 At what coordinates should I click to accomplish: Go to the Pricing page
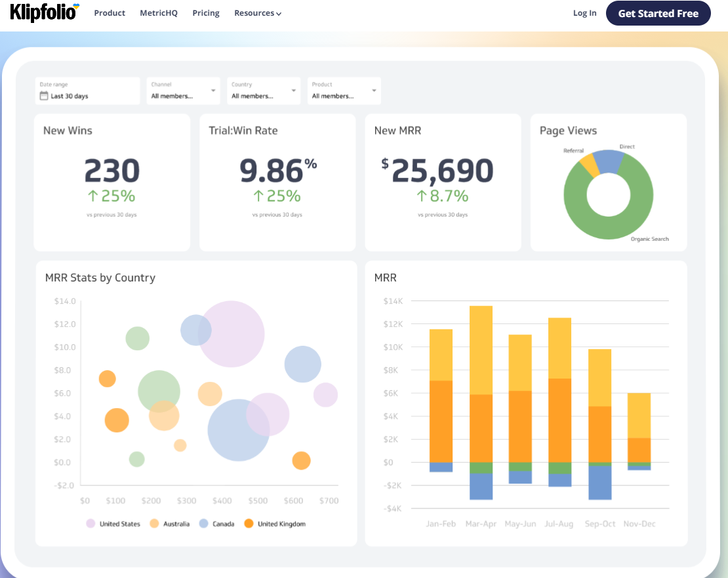[206, 13]
